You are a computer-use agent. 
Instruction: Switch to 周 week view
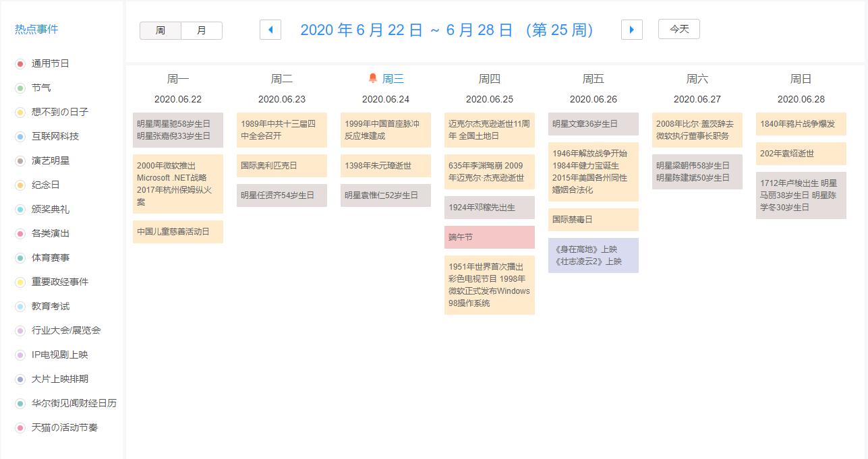coord(160,30)
